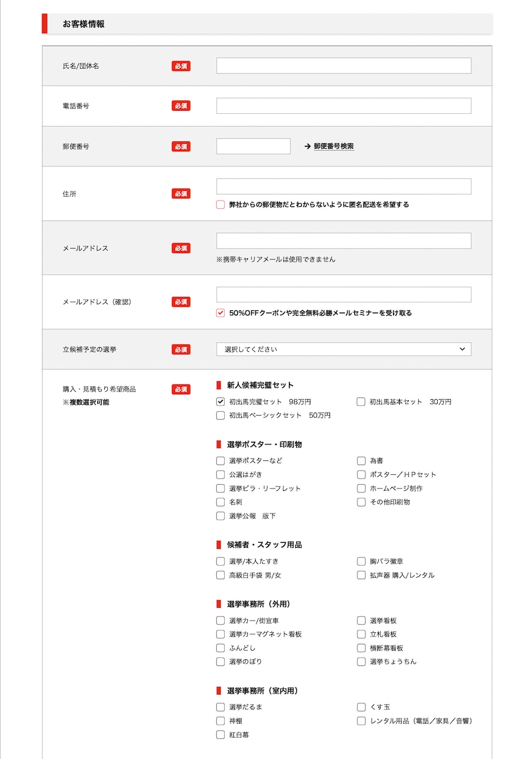This screenshot has width=532, height=759.
Task: Click the 必須 badge beside 立候補予定の選挙
Action: (181, 349)
